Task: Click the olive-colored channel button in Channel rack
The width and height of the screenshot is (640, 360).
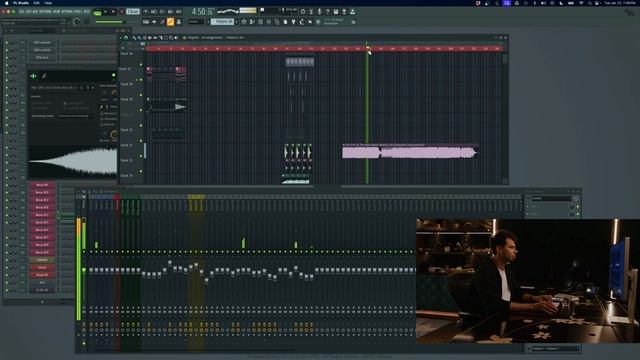Action: (x=42, y=260)
